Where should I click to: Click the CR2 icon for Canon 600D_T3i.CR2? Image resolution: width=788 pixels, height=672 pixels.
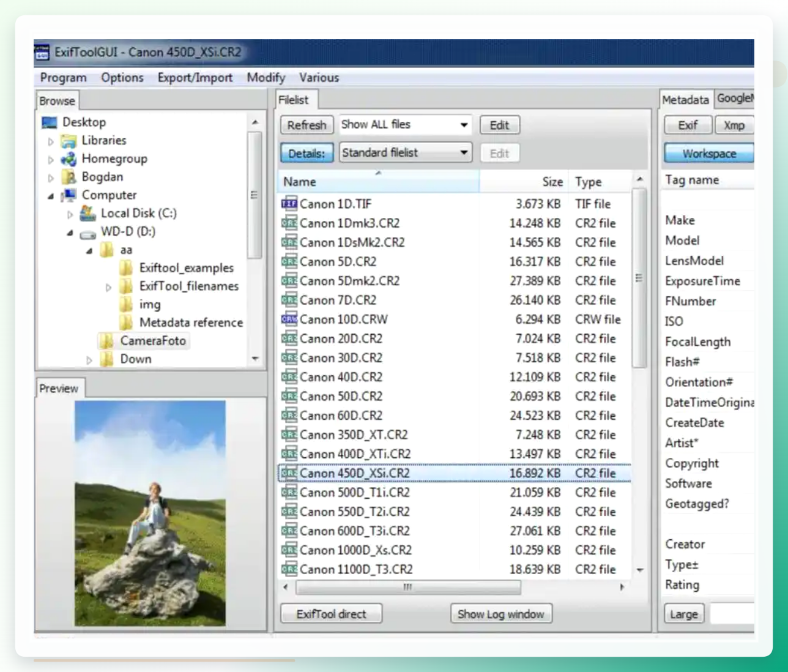pyautogui.click(x=289, y=531)
